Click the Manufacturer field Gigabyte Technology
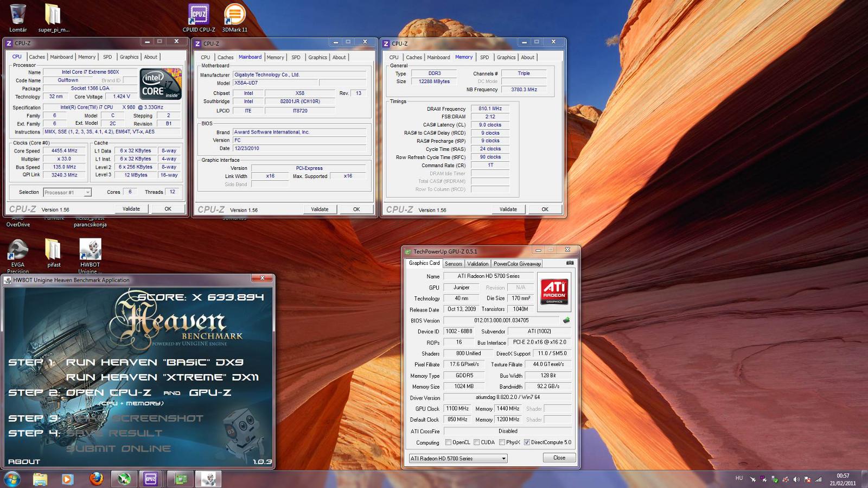Image resolution: width=868 pixels, height=488 pixels. (x=299, y=75)
